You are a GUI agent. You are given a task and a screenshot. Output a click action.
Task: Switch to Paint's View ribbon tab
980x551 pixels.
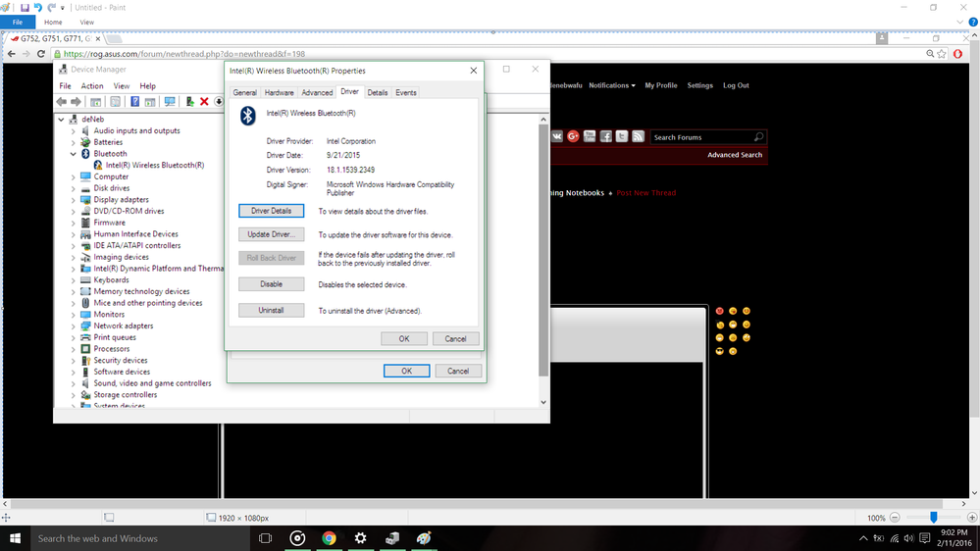[x=87, y=22]
